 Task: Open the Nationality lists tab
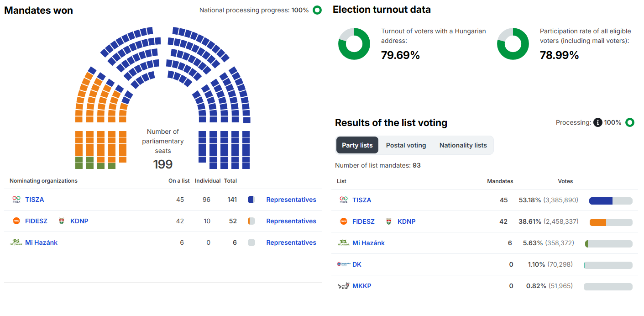pos(463,145)
